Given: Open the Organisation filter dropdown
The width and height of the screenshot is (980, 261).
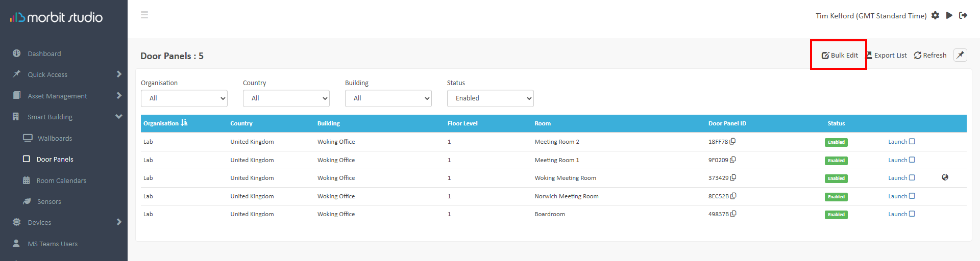Looking at the screenshot, I should tap(184, 98).
